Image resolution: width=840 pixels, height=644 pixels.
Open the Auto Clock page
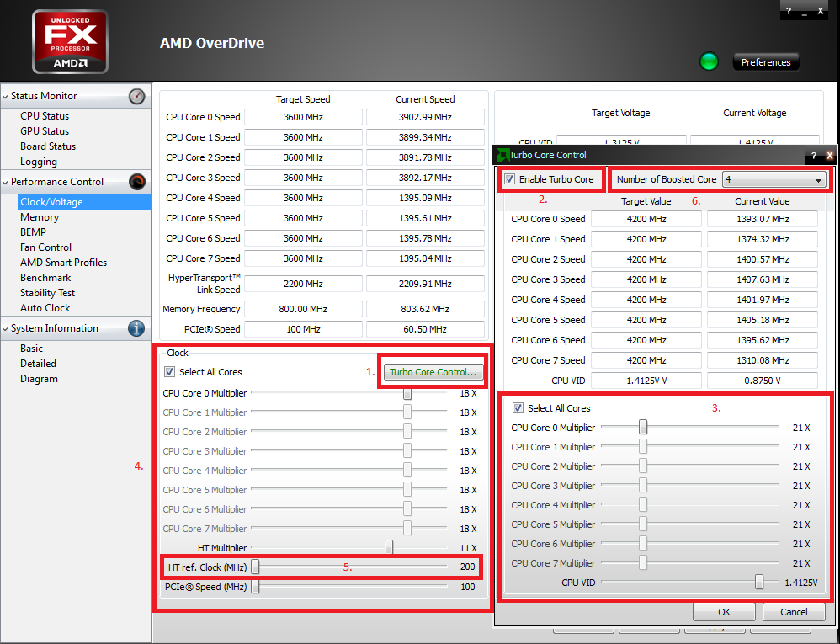[x=45, y=308]
